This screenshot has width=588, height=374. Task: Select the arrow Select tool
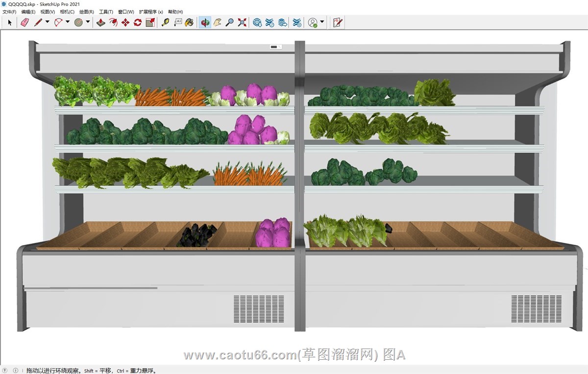point(10,23)
